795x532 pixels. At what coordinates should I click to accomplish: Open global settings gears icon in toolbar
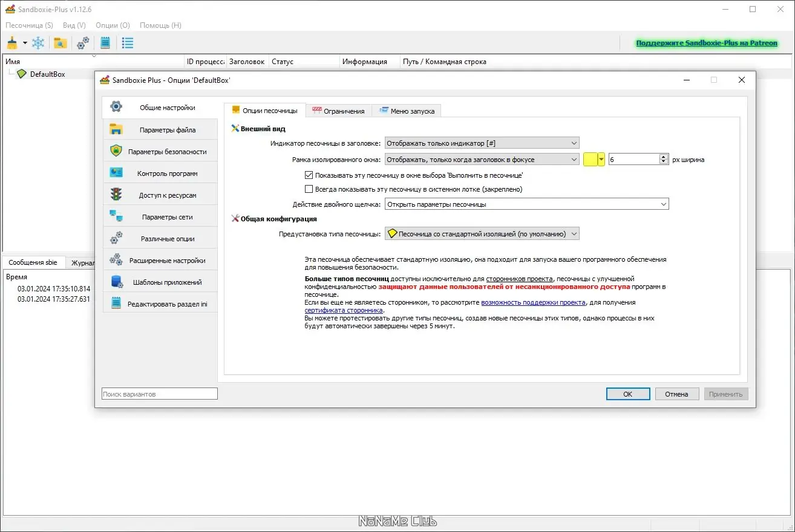point(83,43)
